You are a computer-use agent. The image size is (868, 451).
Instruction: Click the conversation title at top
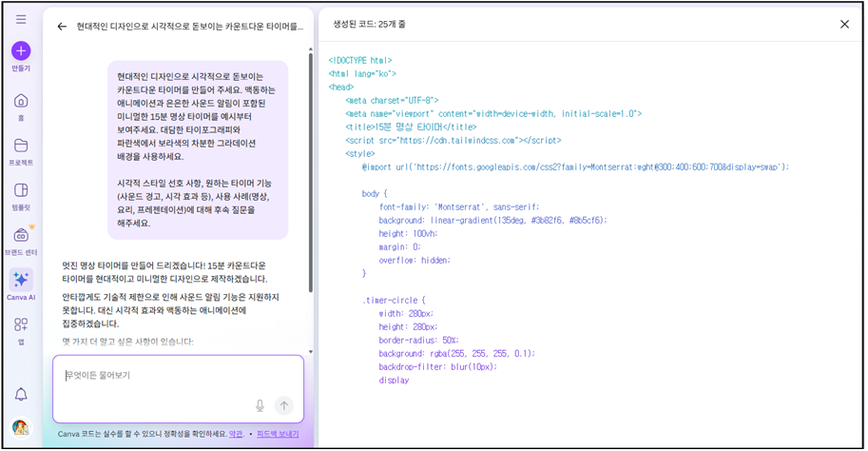[x=190, y=26]
